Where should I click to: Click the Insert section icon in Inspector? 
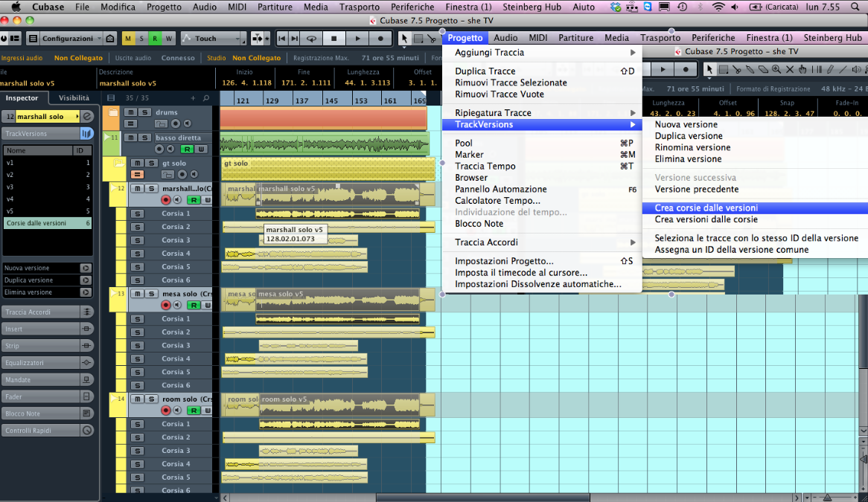(x=86, y=329)
